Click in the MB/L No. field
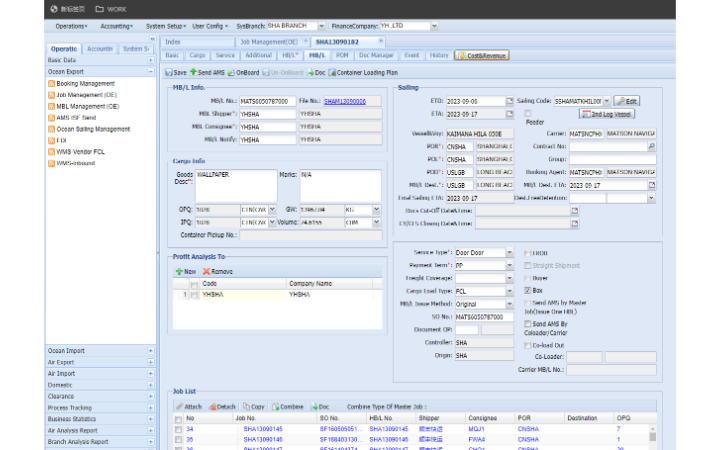This screenshot has width=720, height=450. point(268,101)
